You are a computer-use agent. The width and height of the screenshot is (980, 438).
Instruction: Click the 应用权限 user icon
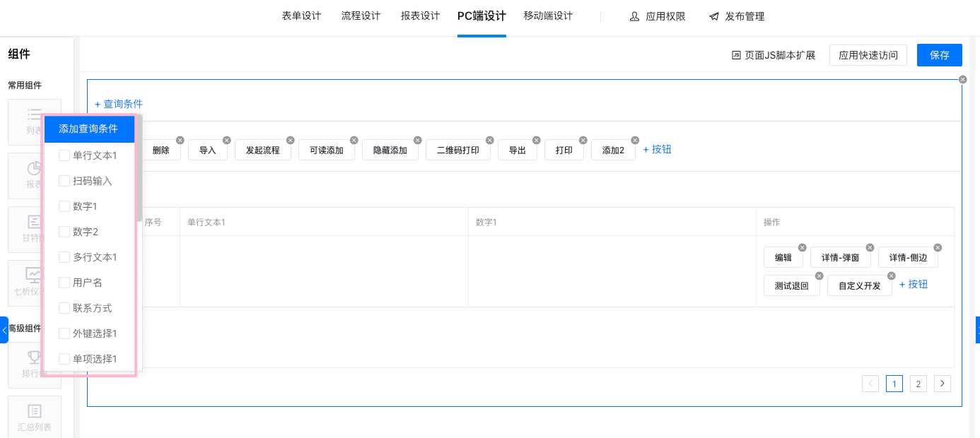point(634,16)
